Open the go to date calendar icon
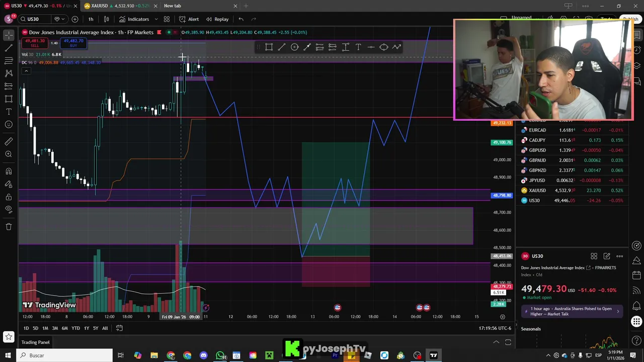The height and width of the screenshot is (362, 644). point(119,328)
